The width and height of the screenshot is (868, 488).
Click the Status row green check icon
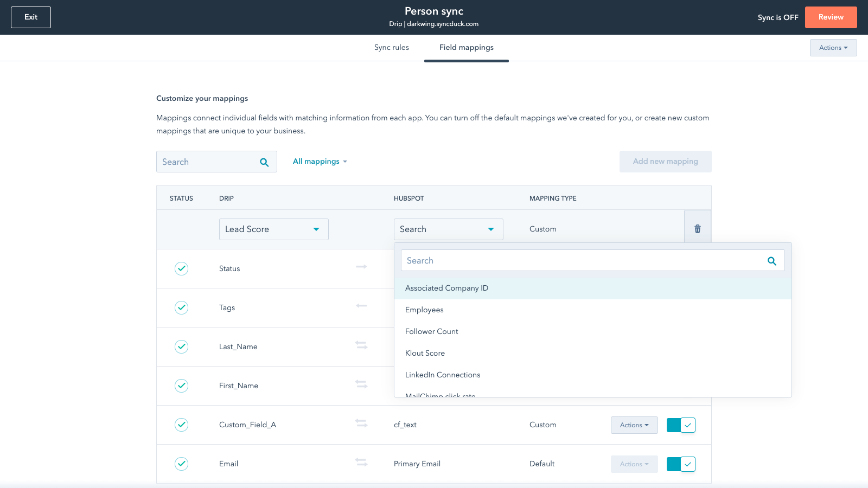click(181, 268)
